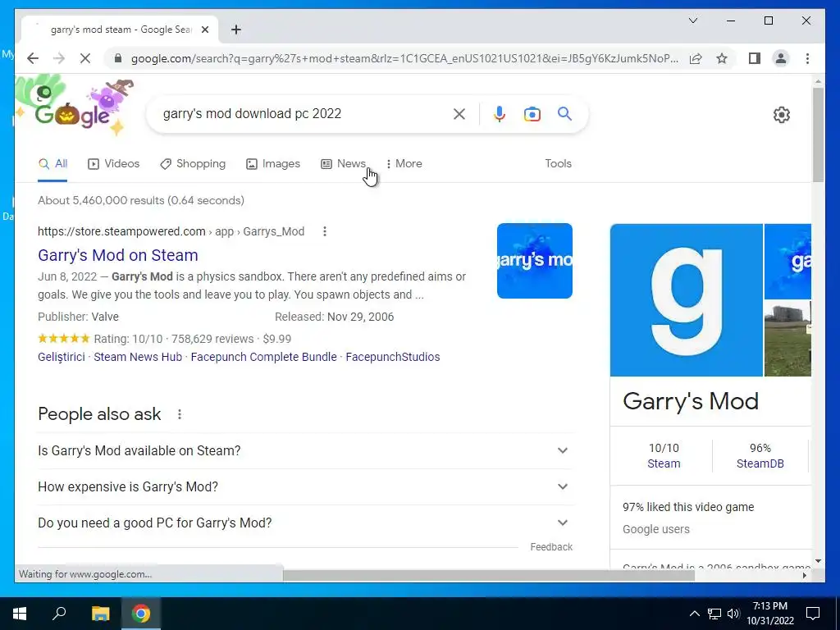Click the horizontal page scrollbar
This screenshot has height=630, width=840.
489,575
